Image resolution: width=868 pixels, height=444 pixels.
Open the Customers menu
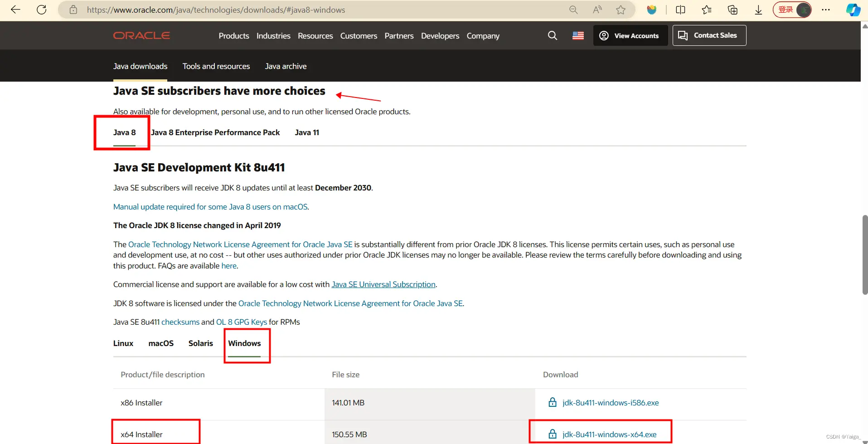[359, 36]
